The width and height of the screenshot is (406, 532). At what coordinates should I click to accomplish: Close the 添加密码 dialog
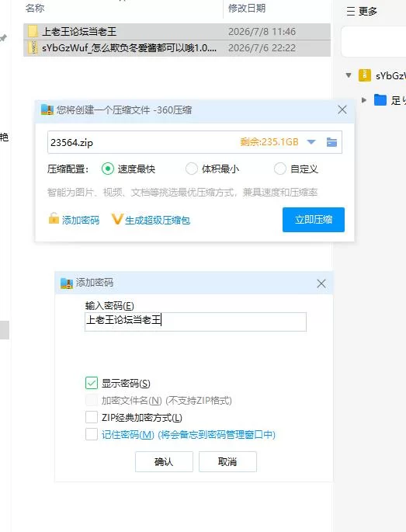point(321,283)
